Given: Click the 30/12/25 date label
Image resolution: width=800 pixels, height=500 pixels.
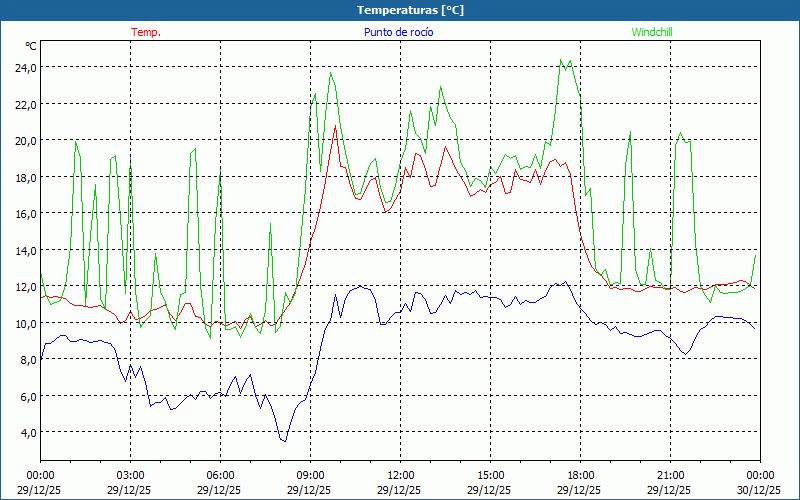Looking at the screenshot, I should pos(760,490).
